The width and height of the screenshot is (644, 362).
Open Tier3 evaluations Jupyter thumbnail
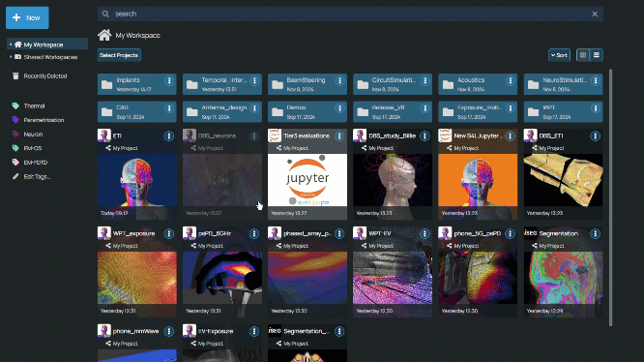[307, 180]
